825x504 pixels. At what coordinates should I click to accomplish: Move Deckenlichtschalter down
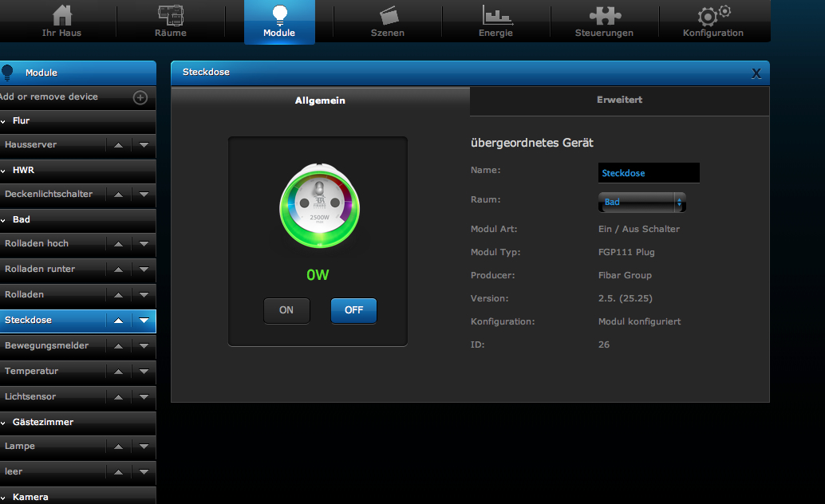144,194
